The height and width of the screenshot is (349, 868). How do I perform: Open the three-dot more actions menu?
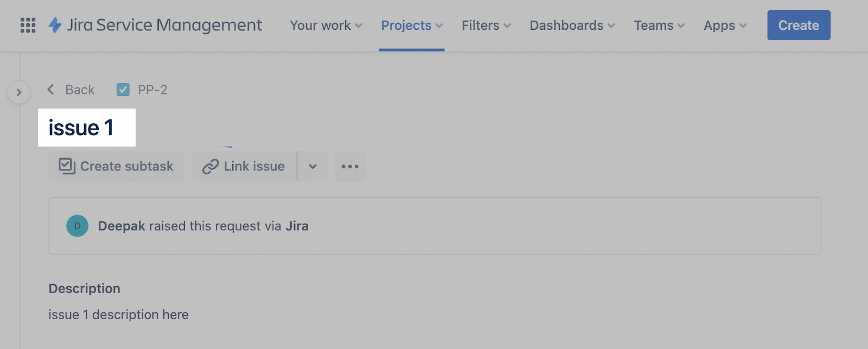(350, 166)
